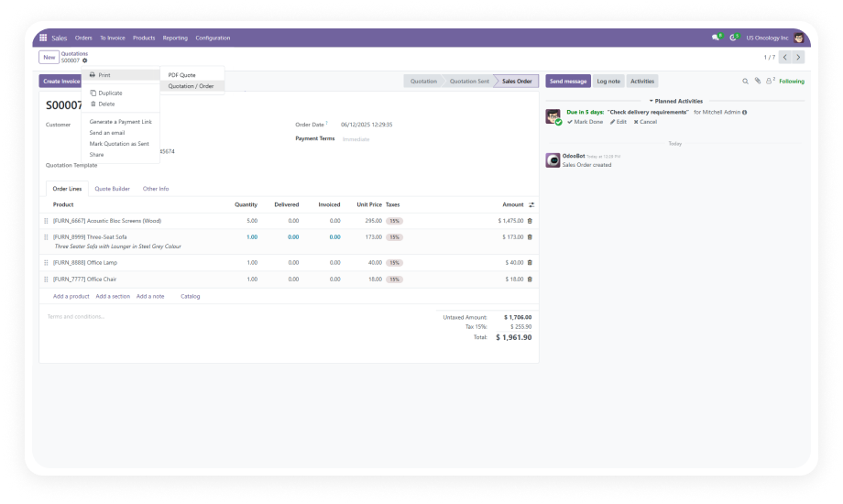Open the messages chat icon

(716, 38)
